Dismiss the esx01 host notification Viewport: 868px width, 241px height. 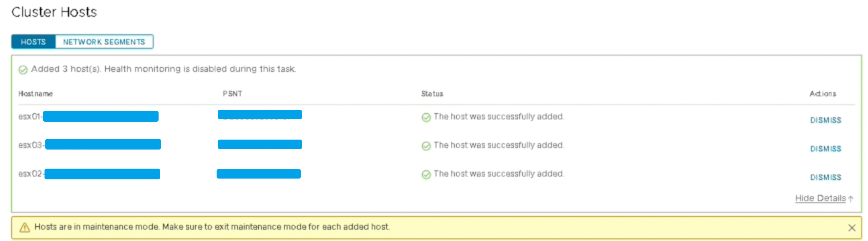(x=825, y=120)
